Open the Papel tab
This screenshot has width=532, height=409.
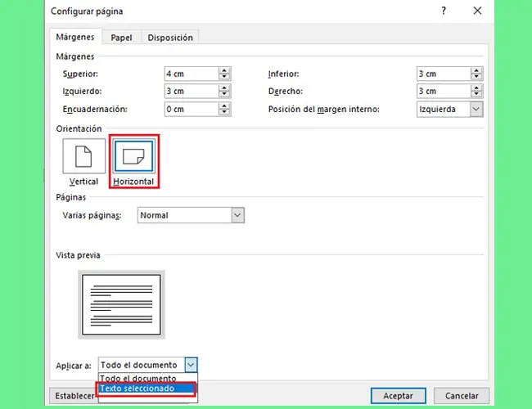pyautogui.click(x=121, y=38)
